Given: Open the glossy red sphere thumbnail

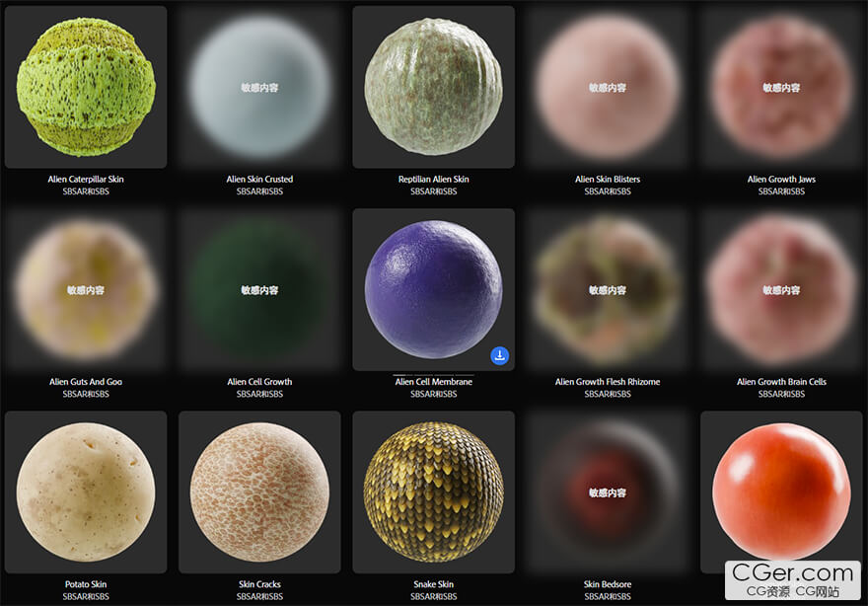Looking at the screenshot, I should click(780, 491).
